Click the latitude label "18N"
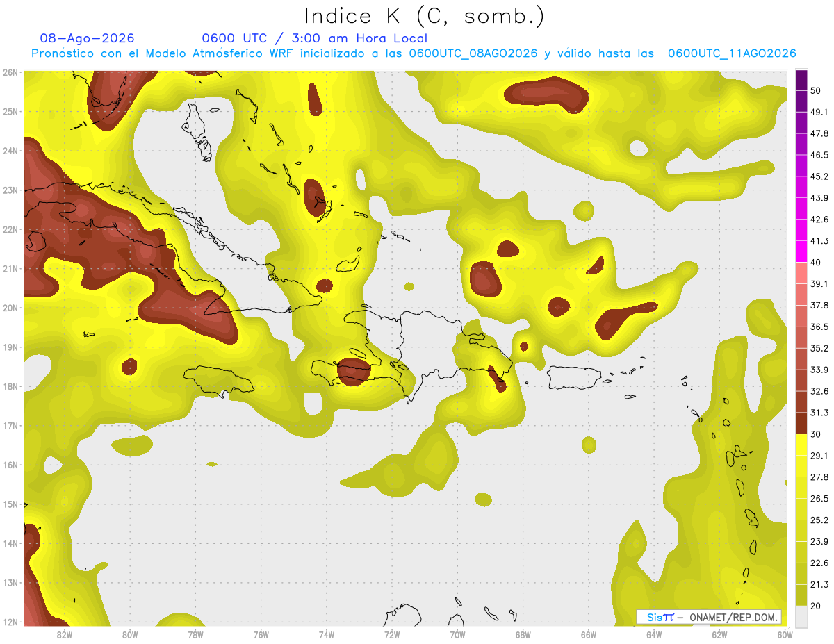Screen dimensions: 834x644 coord(11,386)
